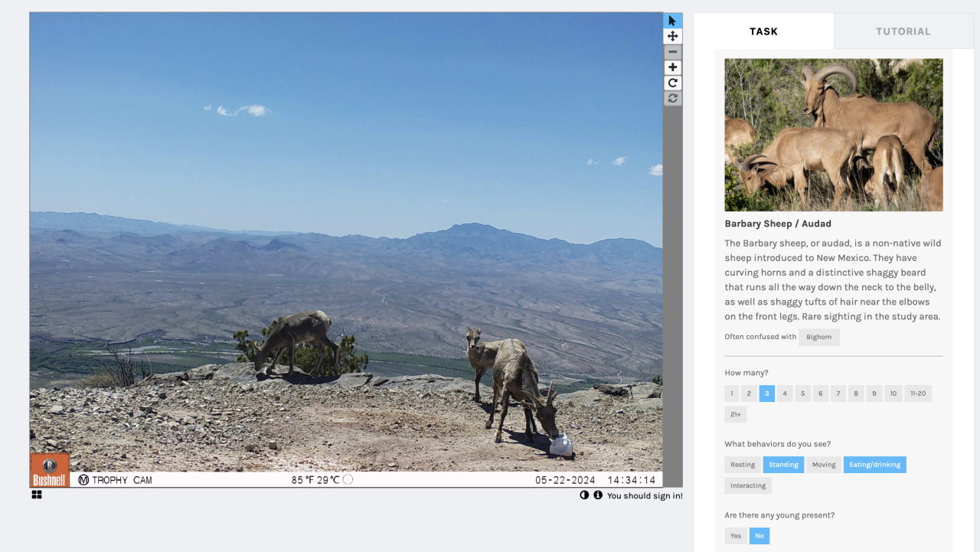Click the Bighorn confused-with button
Viewport: 980px width, 552px height.
click(x=818, y=337)
